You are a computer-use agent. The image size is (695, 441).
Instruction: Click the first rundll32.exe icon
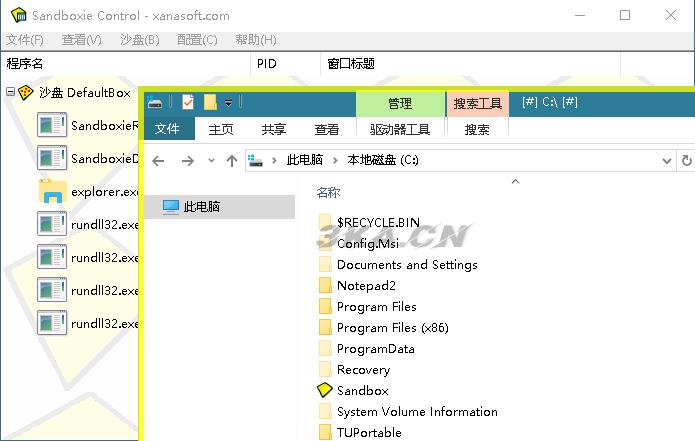(x=52, y=224)
